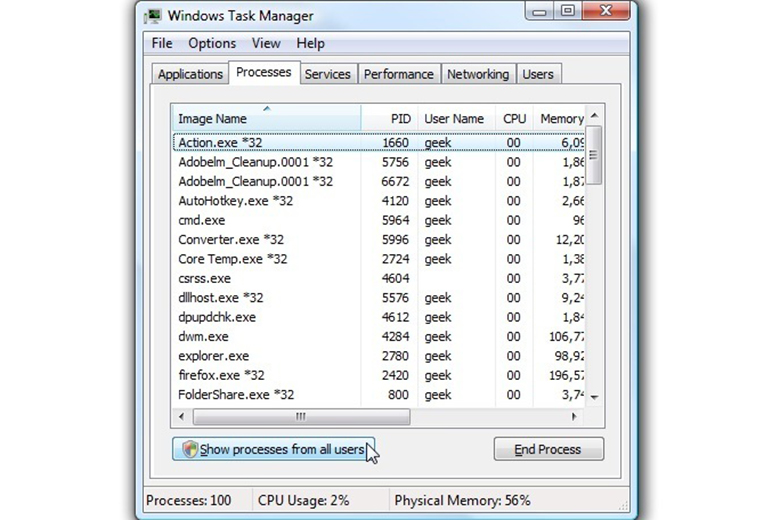Maximize the Task Manager window
This screenshot has width=780, height=520.
coord(568,11)
